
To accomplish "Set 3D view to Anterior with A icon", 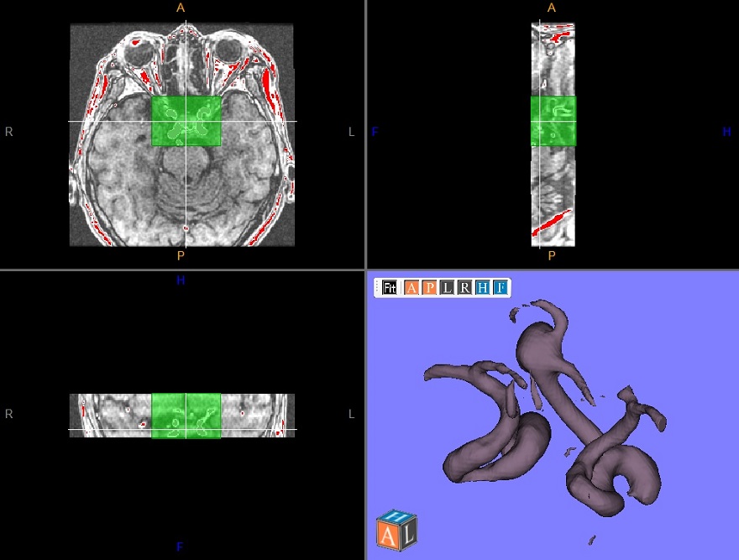I will tap(411, 287).
